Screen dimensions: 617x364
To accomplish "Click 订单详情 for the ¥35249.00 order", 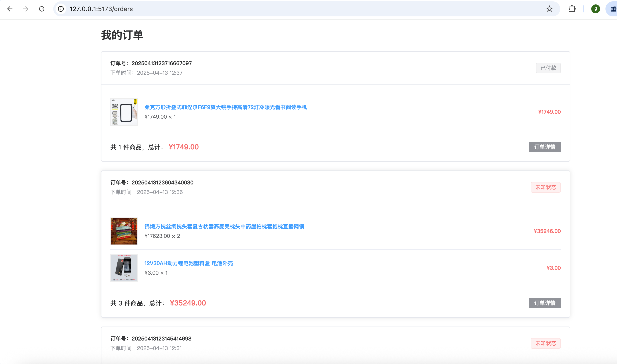I will (x=544, y=303).
